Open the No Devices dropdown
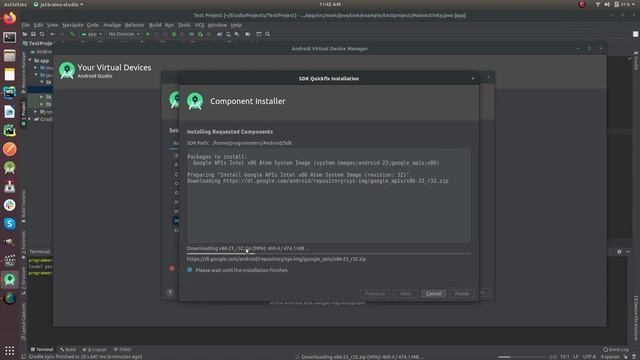The height and width of the screenshot is (360, 640). pos(124,34)
